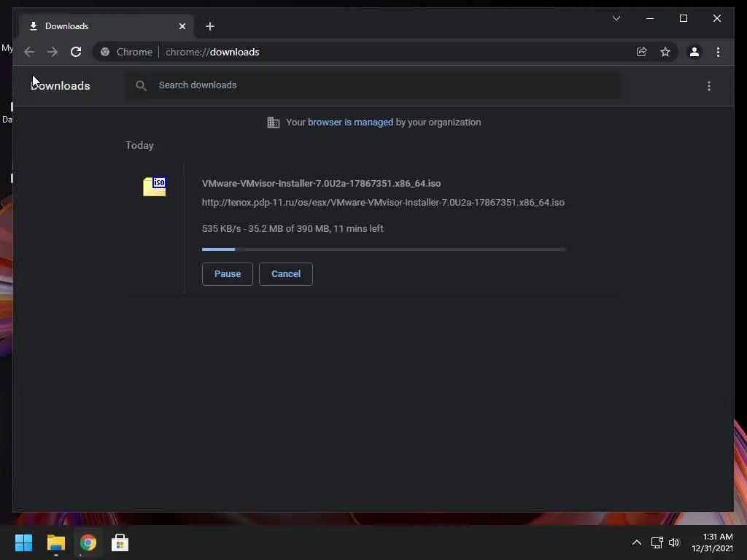Image resolution: width=747 pixels, height=560 pixels.
Task: Reload the downloads page
Action: pyautogui.click(x=76, y=52)
